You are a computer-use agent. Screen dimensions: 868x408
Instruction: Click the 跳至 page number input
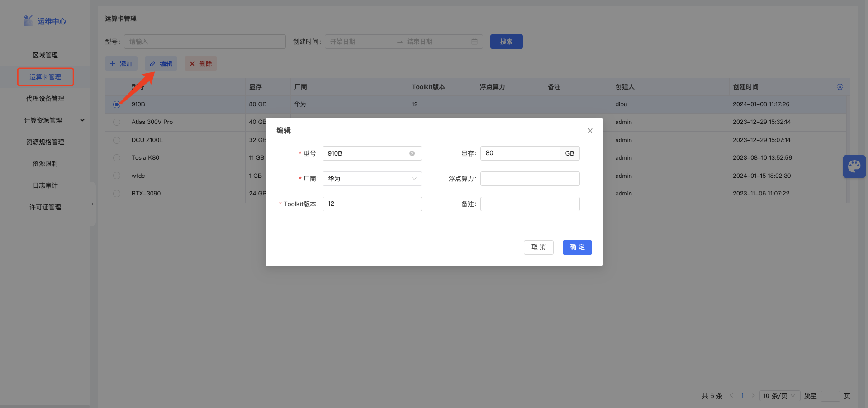(x=830, y=396)
